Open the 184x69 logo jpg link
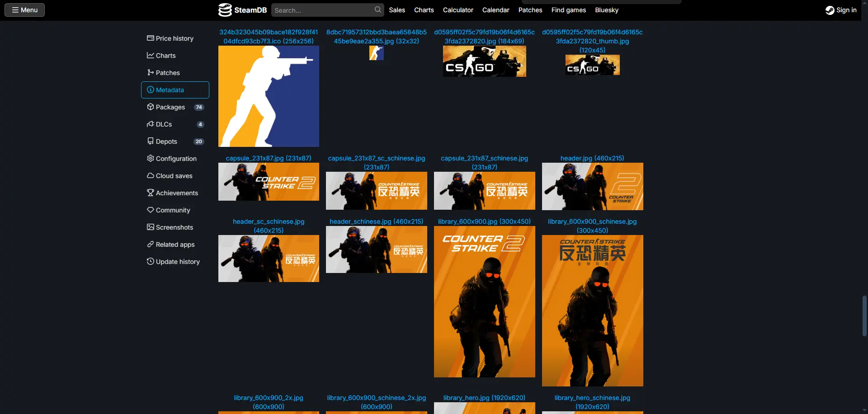Viewport: 868px width, 414px height. click(484, 37)
